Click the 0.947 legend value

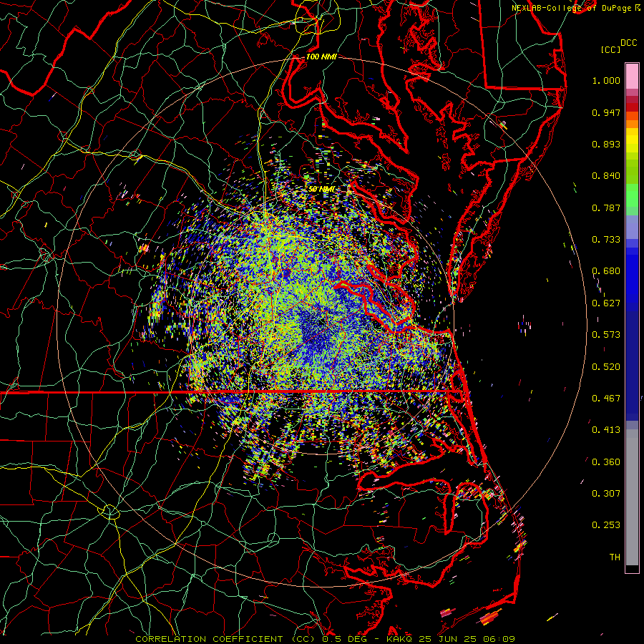click(606, 112)
